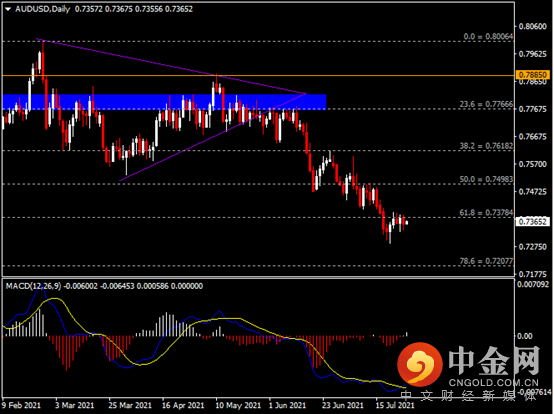Select the 61.8 = 0.73784 Fibonacci level
The image size is (554, 414).
point(486,213)
